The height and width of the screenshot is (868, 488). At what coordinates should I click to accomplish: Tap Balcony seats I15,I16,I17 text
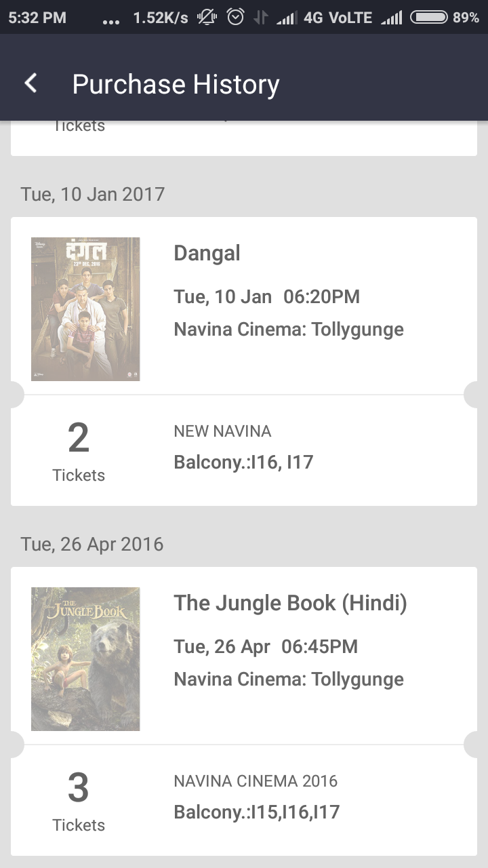point(256,812)
